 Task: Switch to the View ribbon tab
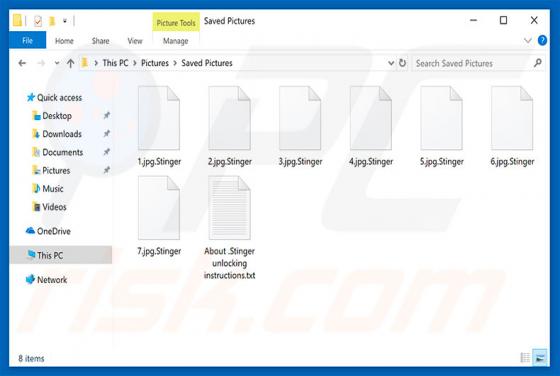[x=135, y=41]
